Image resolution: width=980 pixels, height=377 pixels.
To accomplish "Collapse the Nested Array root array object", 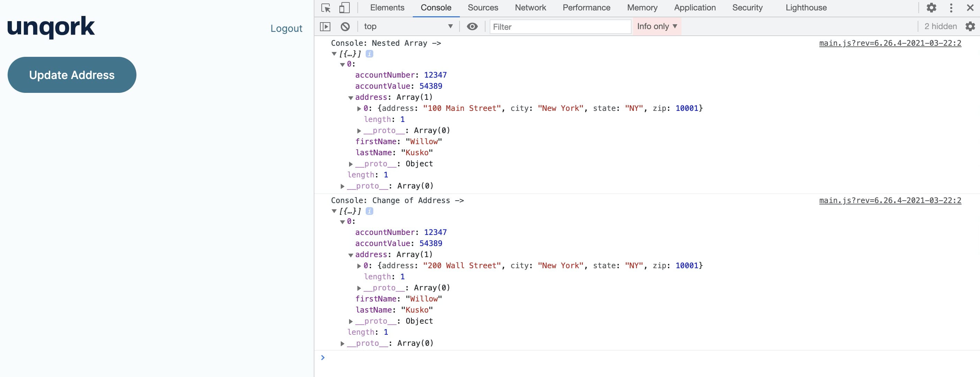I will coord(334,54).
